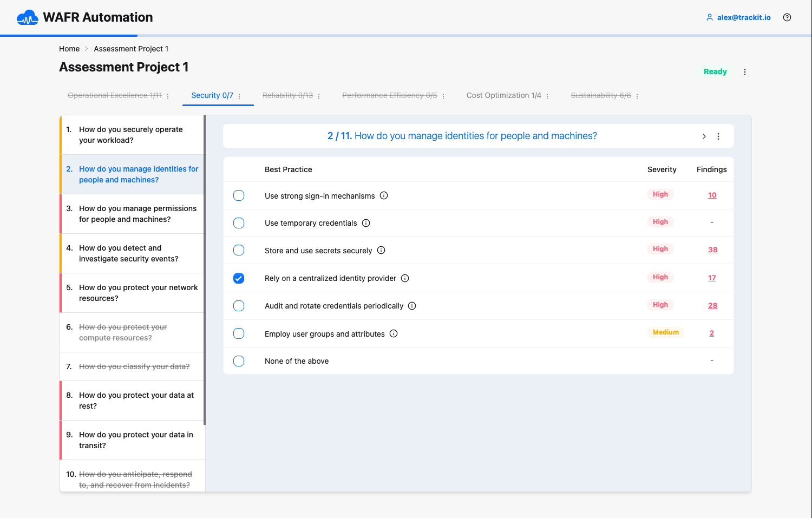
Task: Show info for Use temporary credentials
Action: (366, 223)
